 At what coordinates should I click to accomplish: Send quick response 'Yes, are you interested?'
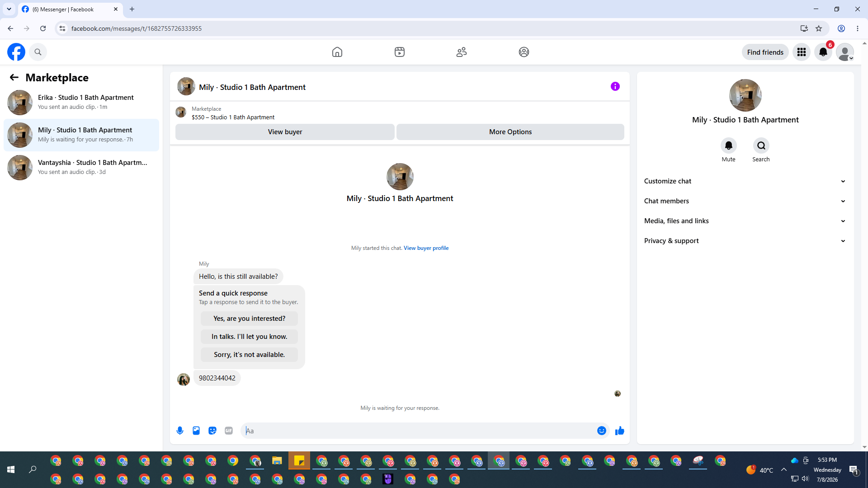tap(249, 319)
